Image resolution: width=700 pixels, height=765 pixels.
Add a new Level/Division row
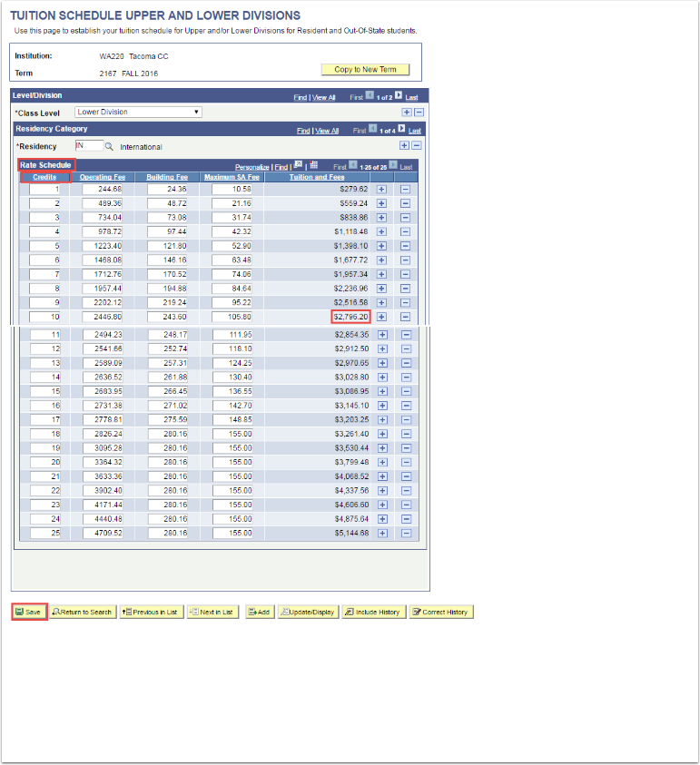click(x=407, y=113)
